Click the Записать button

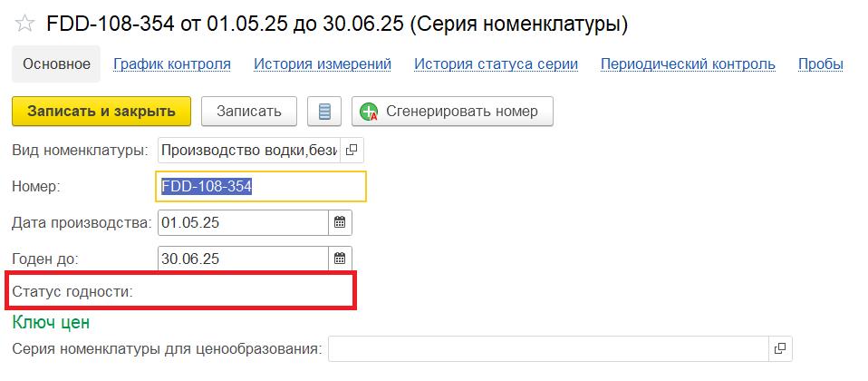[x=249, y=112]
